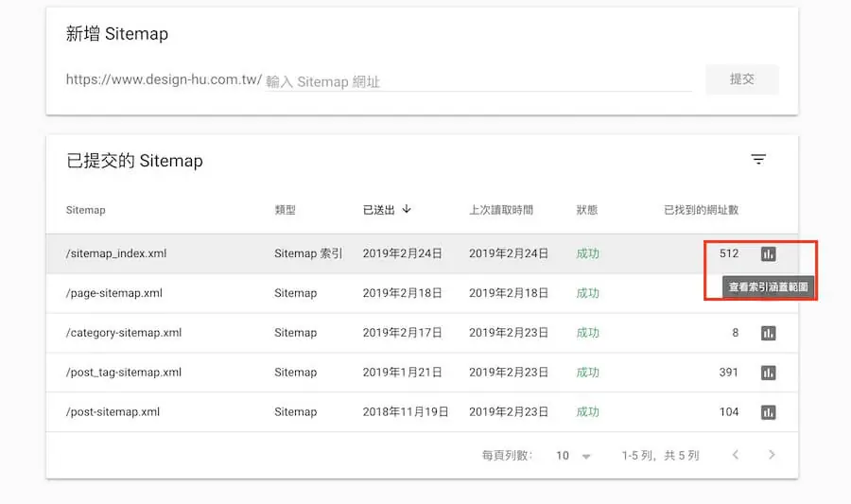Open index coverage for post-sitemap.xml row
This screenshot has height=504, width=851.
768,411
